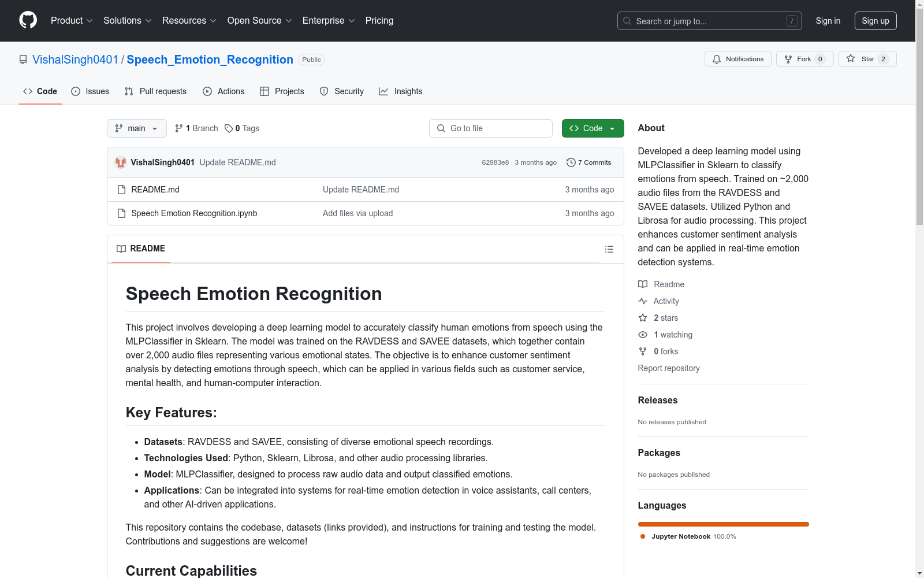Open VishalSingh0401 owner profile link

[75, 60]
